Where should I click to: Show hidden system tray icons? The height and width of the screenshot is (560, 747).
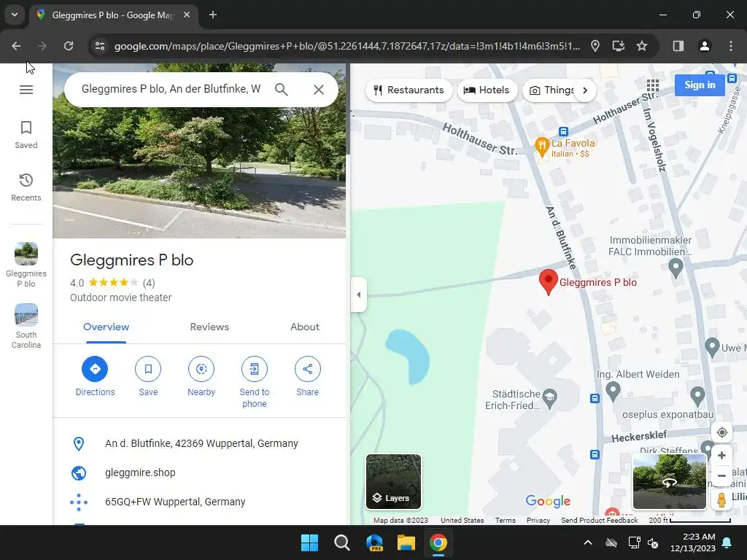tap(588, 542)
